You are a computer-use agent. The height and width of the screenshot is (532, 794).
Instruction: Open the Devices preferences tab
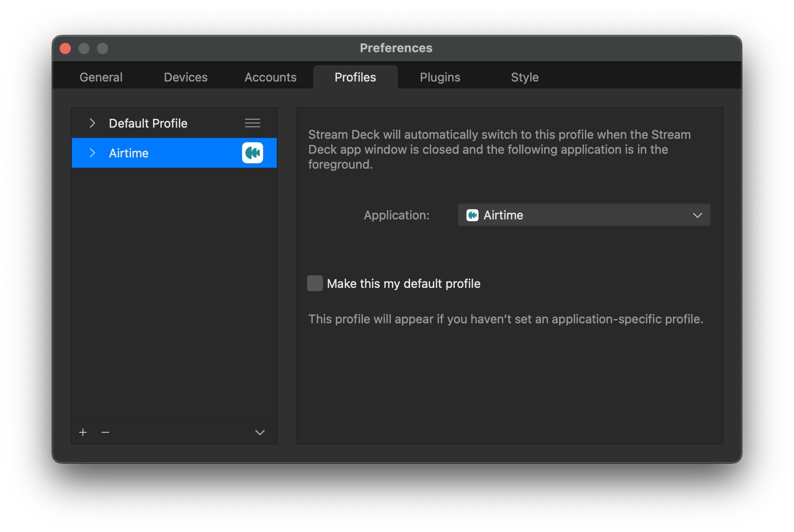point(185,77)
